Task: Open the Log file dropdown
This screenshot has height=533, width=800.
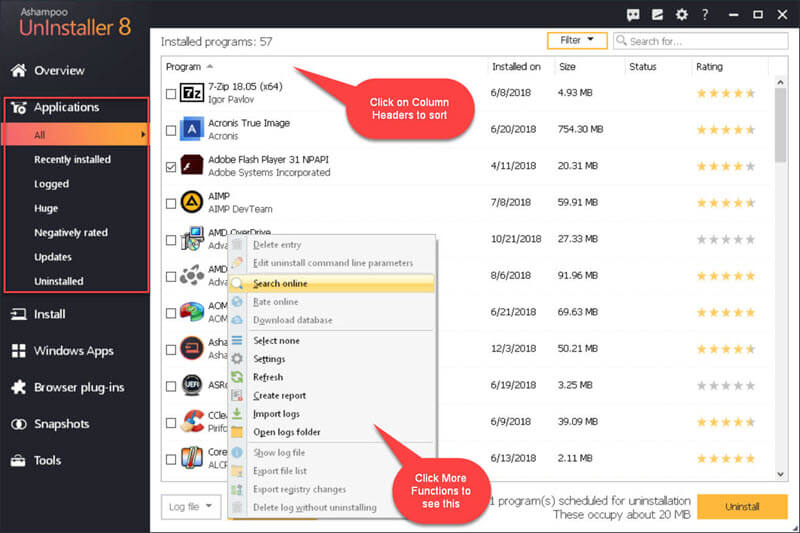Action: click(x=191, y=507)
